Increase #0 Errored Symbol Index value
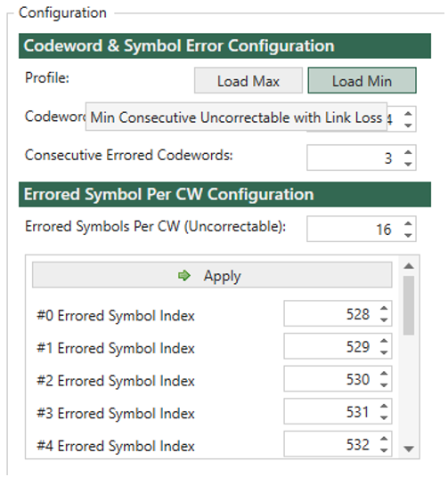 click(384, 308)
